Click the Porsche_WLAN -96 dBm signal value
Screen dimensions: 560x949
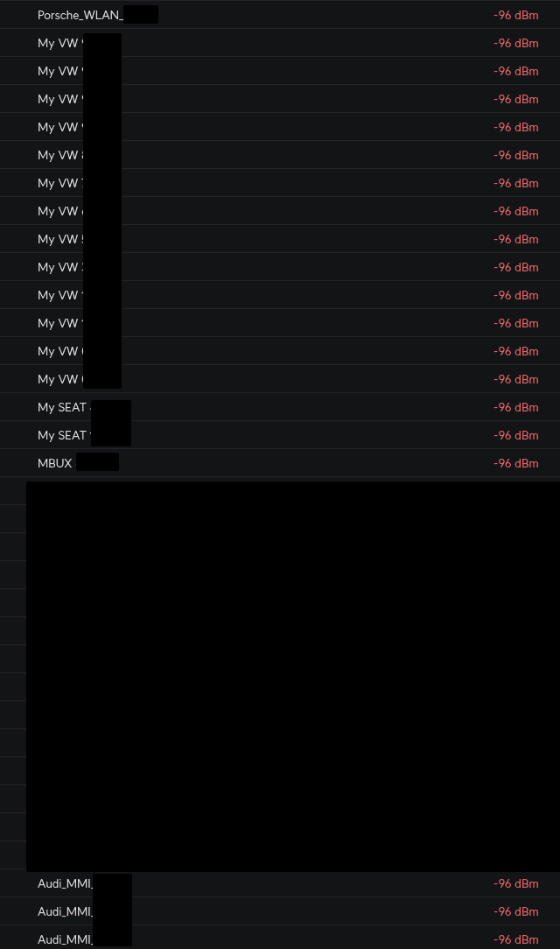coord(515,15)
